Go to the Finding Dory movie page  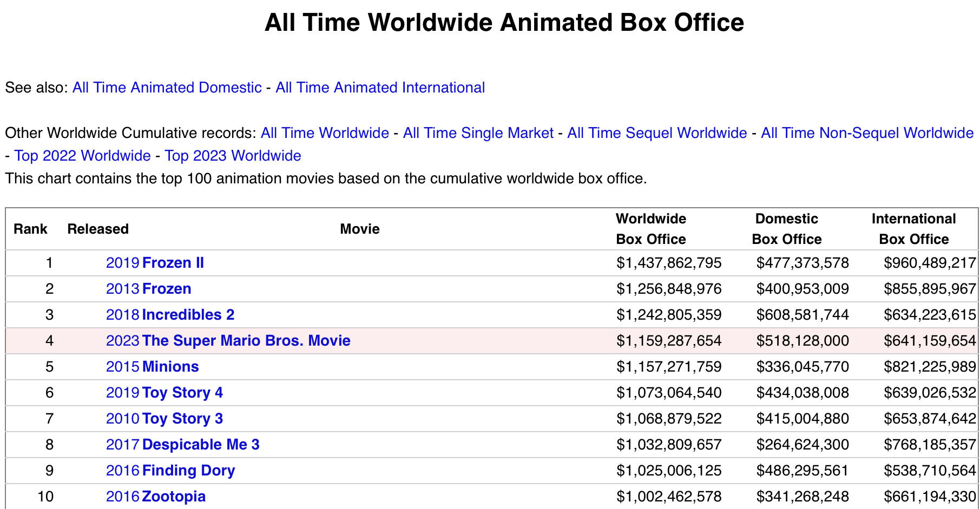click(x=188, y=471)
